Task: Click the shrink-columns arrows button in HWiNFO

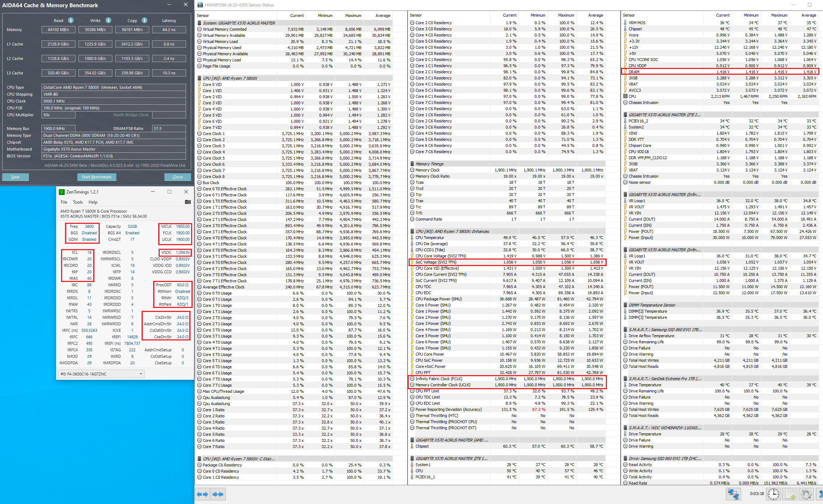Action: pyautogui.click(x=218, y=494)
